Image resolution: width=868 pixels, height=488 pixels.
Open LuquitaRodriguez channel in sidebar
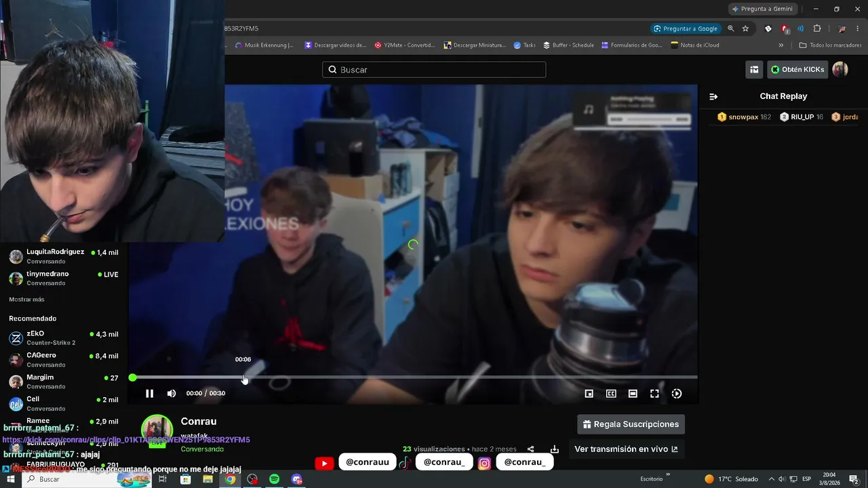64,256
